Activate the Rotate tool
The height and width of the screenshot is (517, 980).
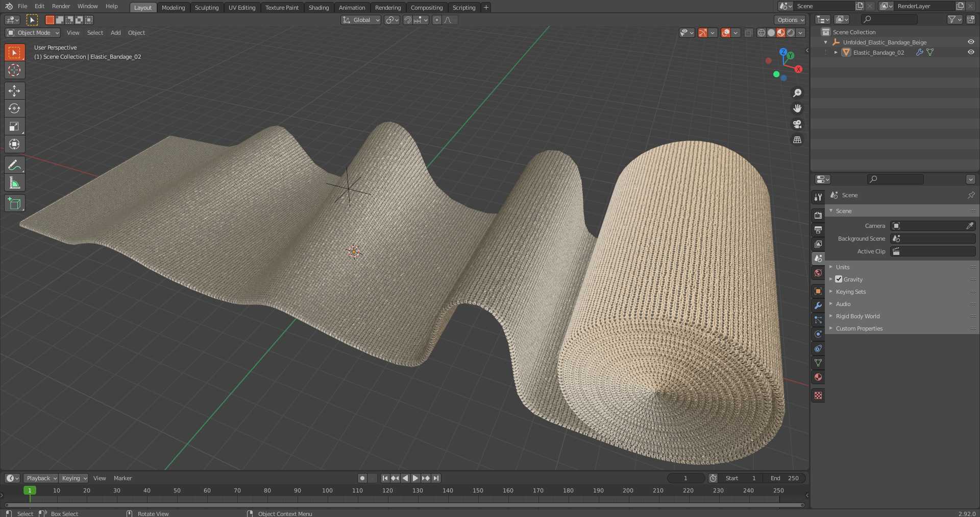14,108
